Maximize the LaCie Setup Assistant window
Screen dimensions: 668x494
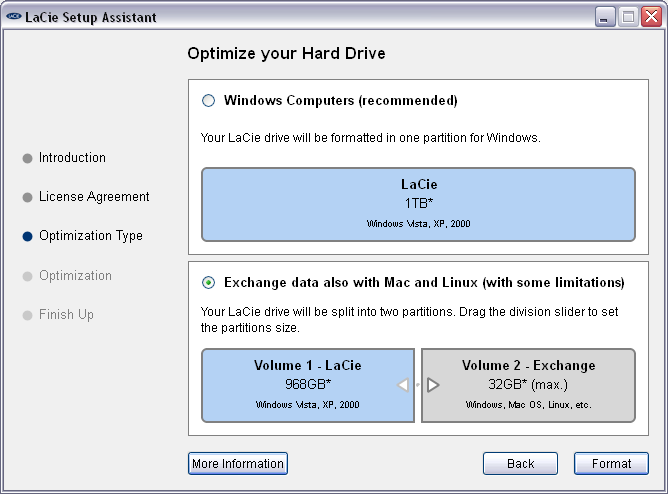(628, 17)
